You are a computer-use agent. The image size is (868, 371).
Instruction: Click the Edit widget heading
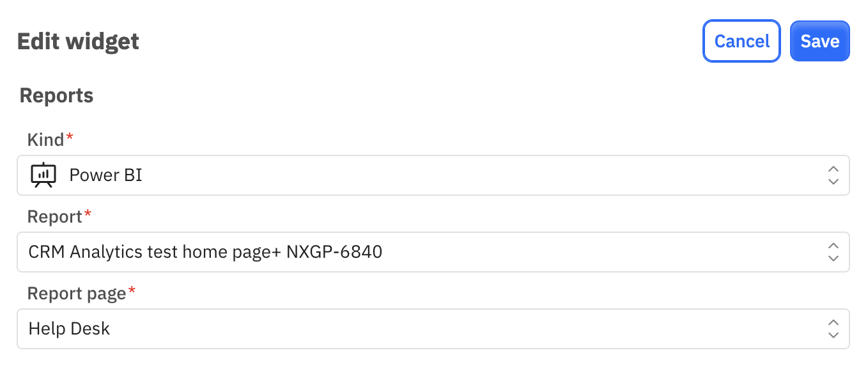(x=78, y=42)
